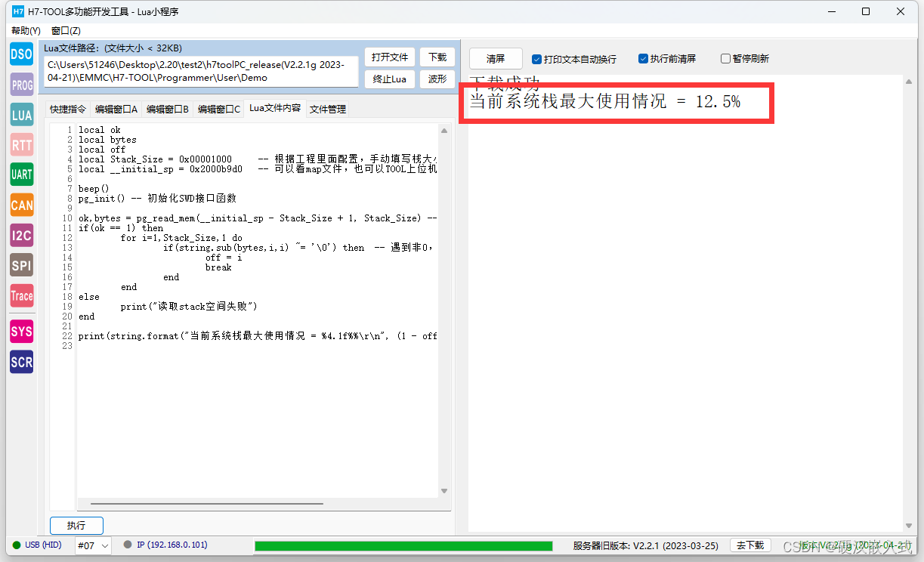The image size is (924, 562).
Task: Switch to 快捷指令 tab
Action: (x=68, y=109)
